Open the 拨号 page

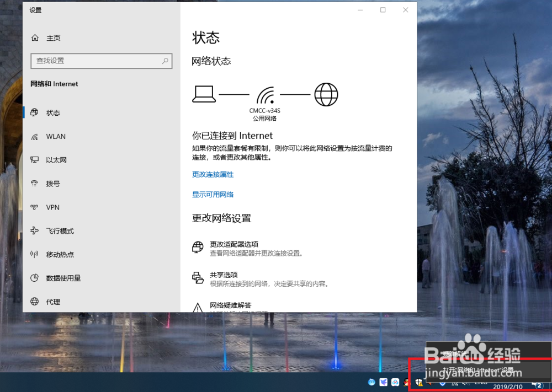click(x=102, y=184)
